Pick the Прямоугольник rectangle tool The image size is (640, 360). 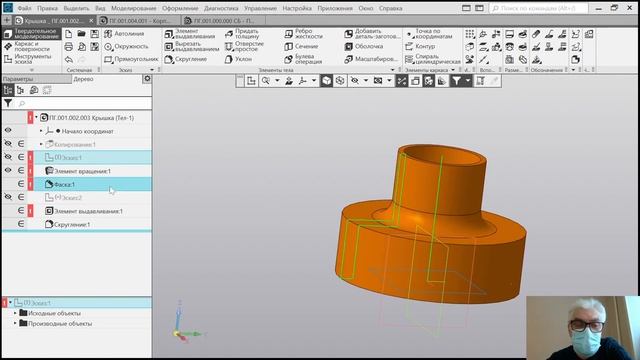(x=131, y=59)
